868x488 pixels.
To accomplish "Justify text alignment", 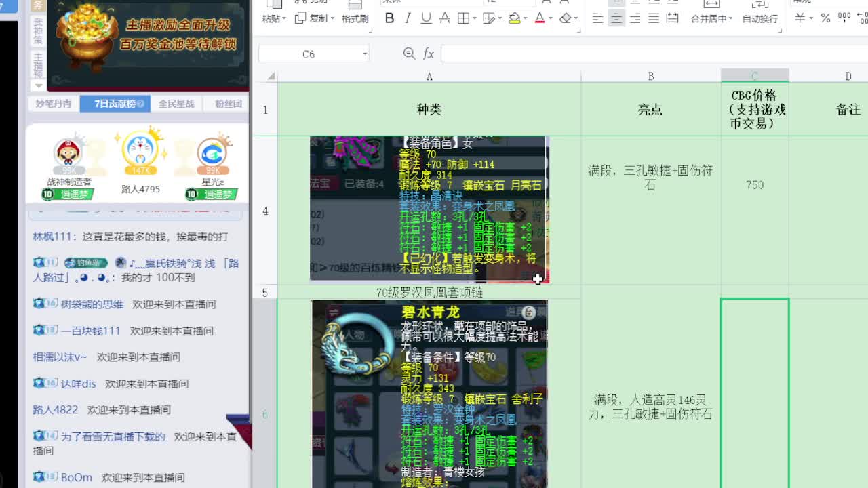I will pos(654,18).
